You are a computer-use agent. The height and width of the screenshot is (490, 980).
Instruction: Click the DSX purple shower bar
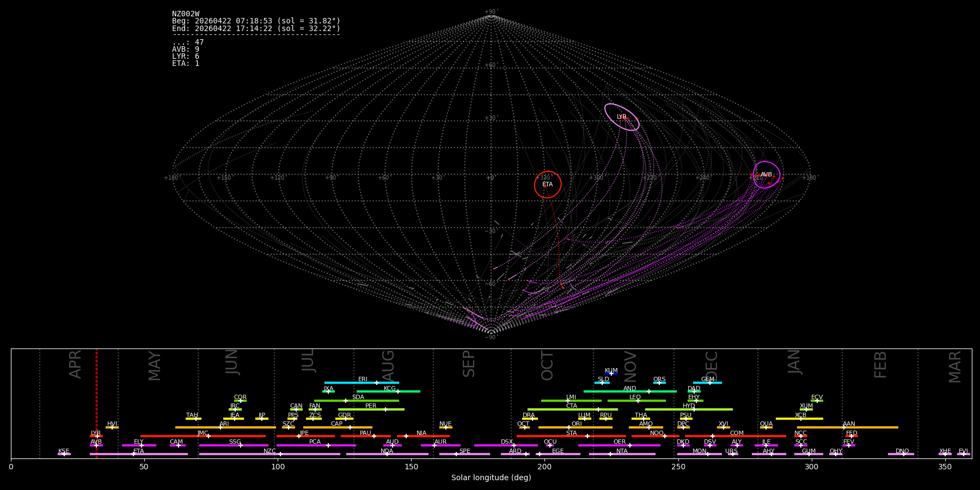tap(506, 445)
